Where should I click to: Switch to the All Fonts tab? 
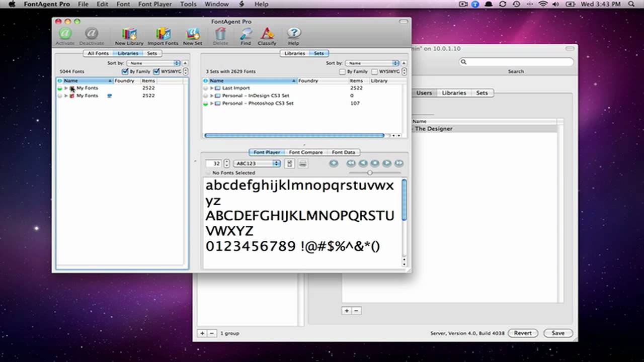pyautogui.click(x=98, y=53)
